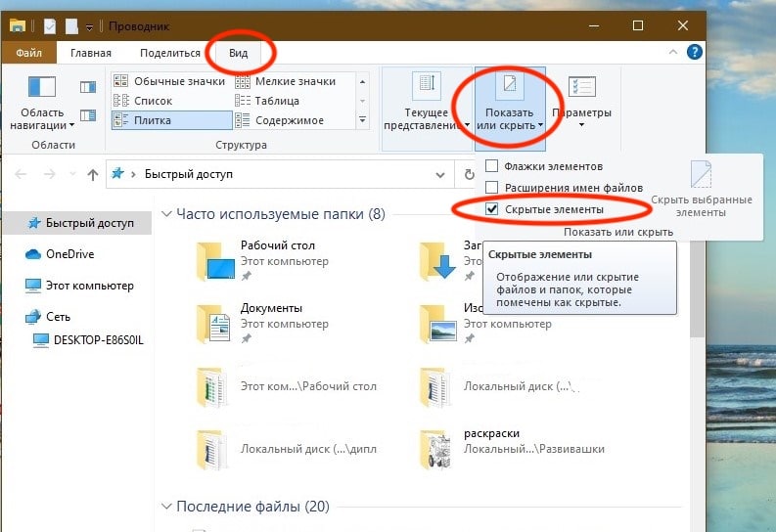The height and width of the screenshot is (532, 776).
Task: Toggle the preview pane icon
Action: (x=88, y=87)
